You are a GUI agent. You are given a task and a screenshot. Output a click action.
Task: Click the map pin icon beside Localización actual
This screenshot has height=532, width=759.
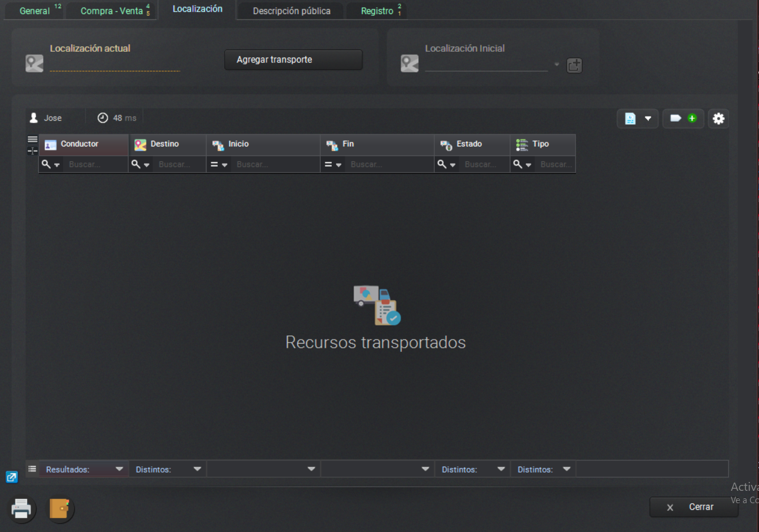pos(34,62)
